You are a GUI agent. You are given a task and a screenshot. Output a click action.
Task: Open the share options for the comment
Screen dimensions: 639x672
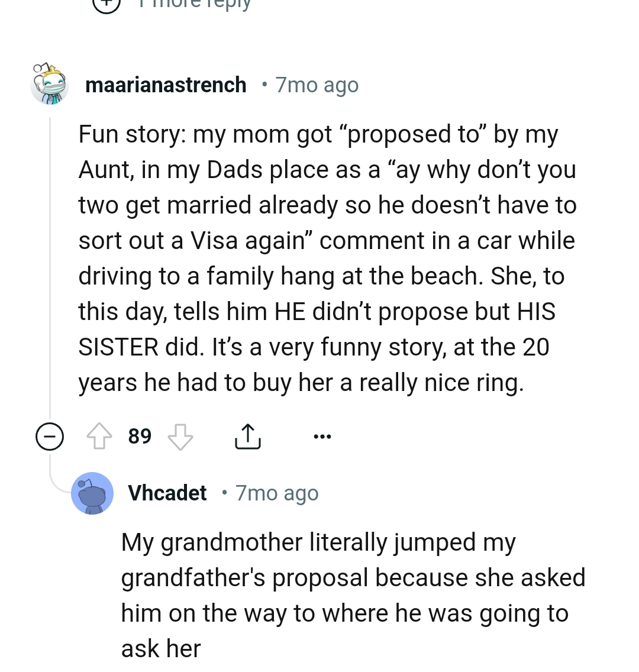[248, 436]
